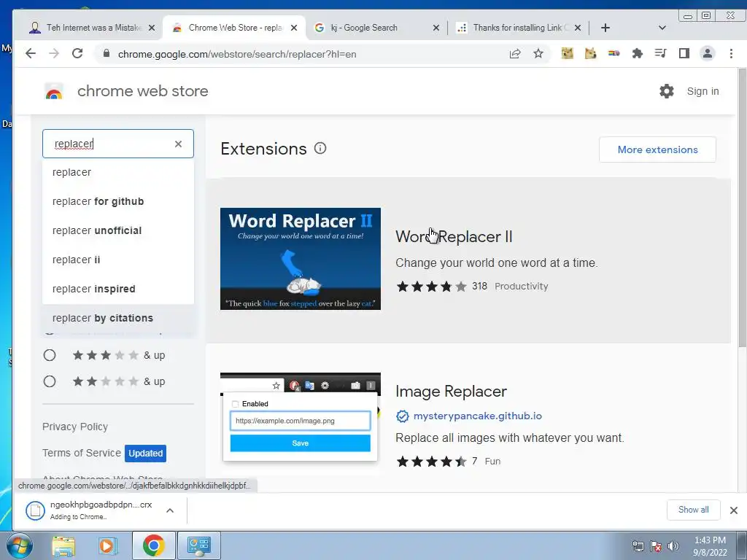Select the 2 stars & up rating filter
The width and height of the screenshot is (747, 560).
(50, 381)
